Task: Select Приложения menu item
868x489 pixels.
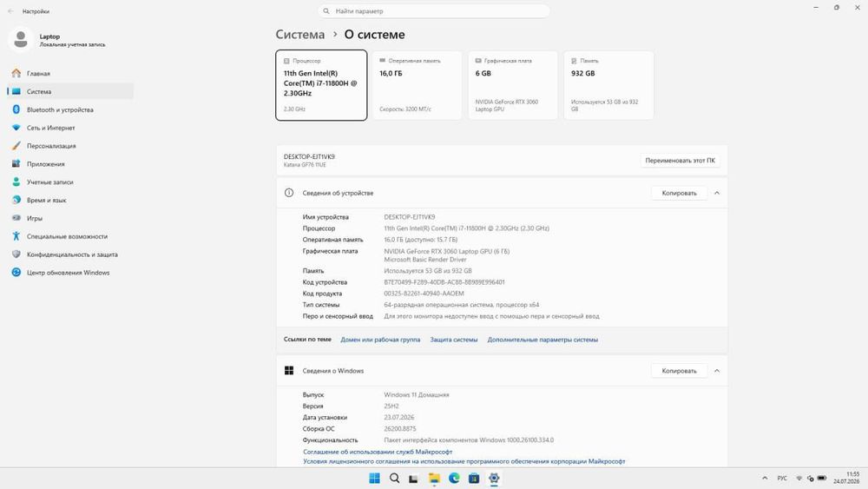Action: [x=70, y=164]
